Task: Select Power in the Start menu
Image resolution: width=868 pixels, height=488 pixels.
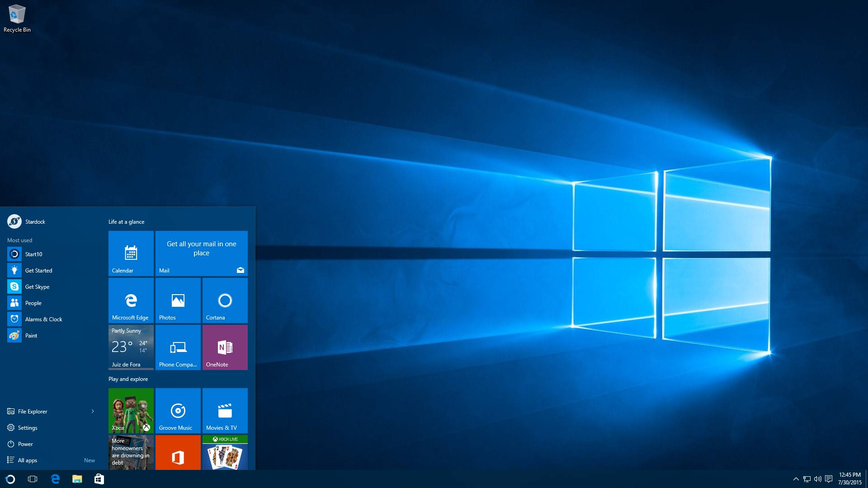Action: 25,444
